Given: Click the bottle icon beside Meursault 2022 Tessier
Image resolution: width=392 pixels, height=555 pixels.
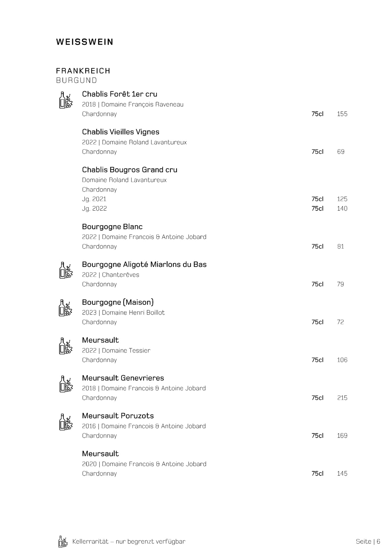Looking at the screenshot, I should pyautogui.click(x=66, y=346).
